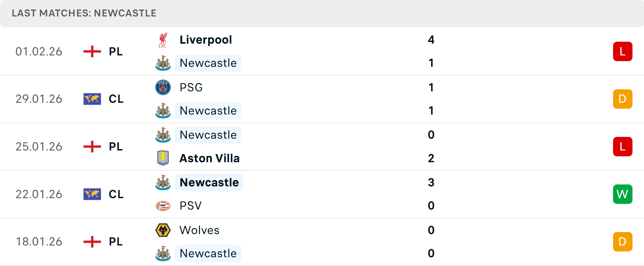Viewport: 644px width, 266px height.
Task: Click the PSG club crest icon
Action: [x=163, y=87]
